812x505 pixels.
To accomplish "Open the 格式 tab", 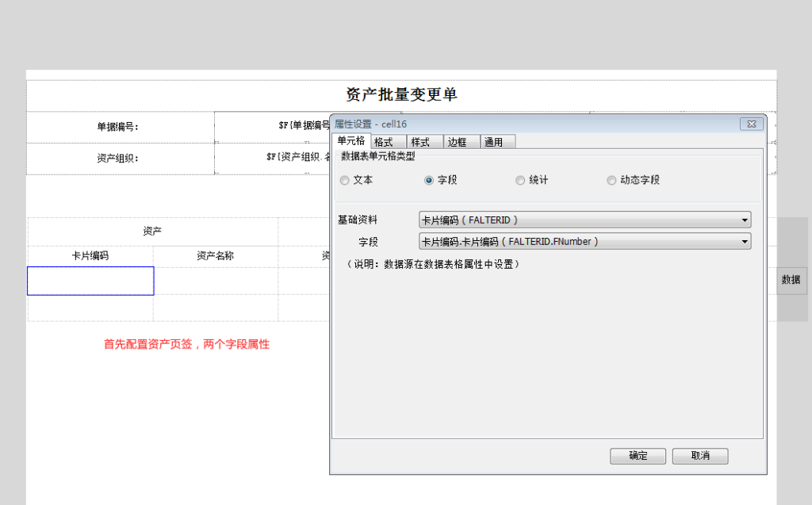I will pos(384,142).
